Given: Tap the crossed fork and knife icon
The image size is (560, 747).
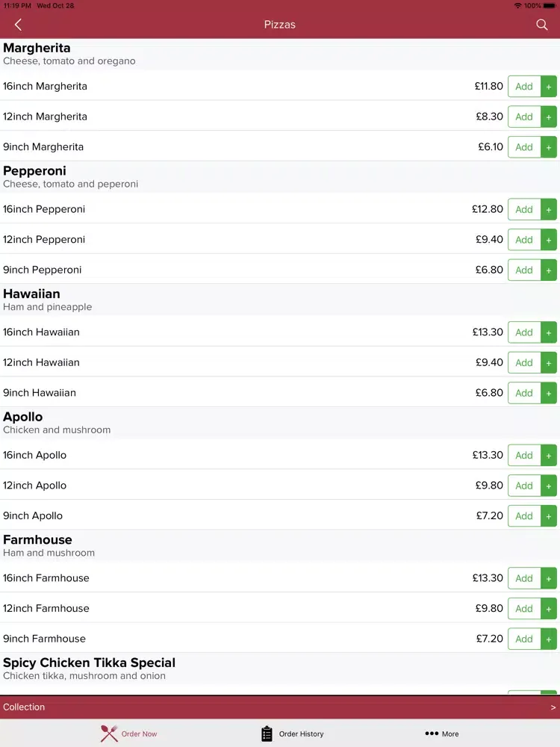Looking at the screenshot, I should [x=109, y=734].
